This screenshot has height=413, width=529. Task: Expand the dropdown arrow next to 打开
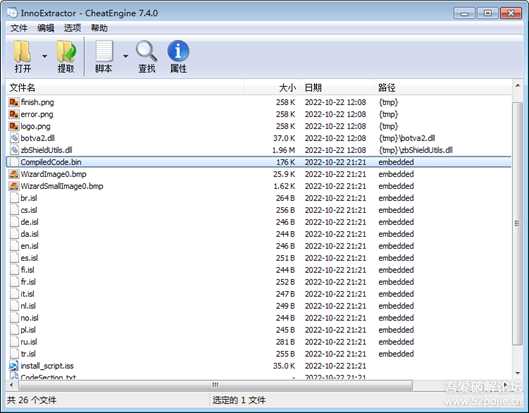coord(45,56)
